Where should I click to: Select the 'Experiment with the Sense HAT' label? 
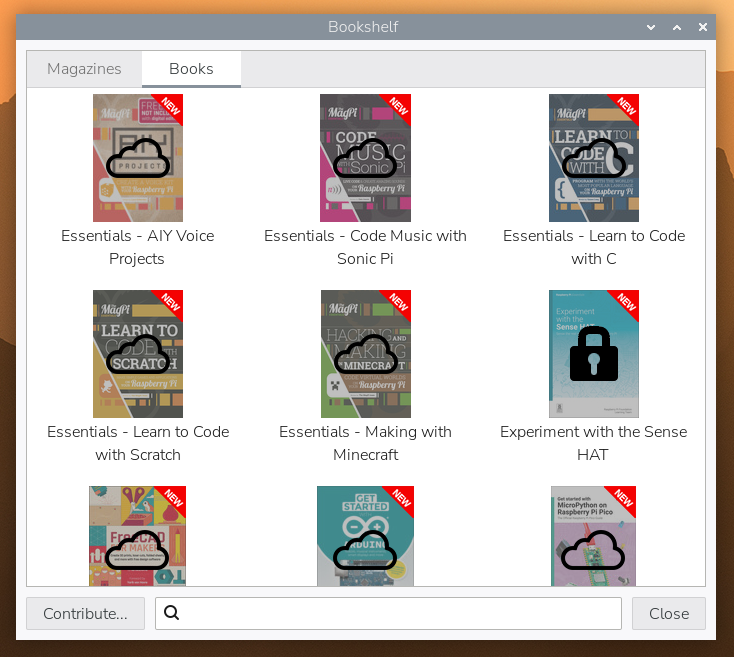[x=593, y=443]
